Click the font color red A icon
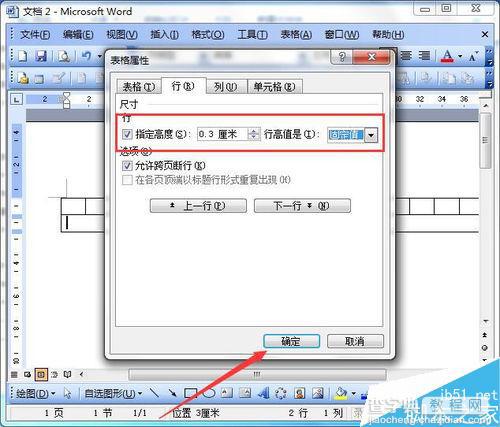 447,56
